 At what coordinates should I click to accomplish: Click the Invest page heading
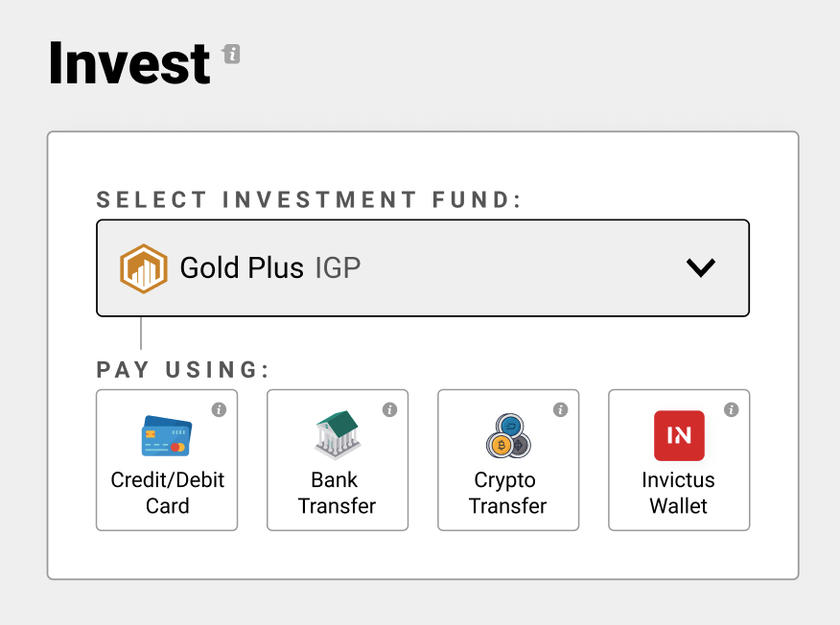click(x=129, y=62)
